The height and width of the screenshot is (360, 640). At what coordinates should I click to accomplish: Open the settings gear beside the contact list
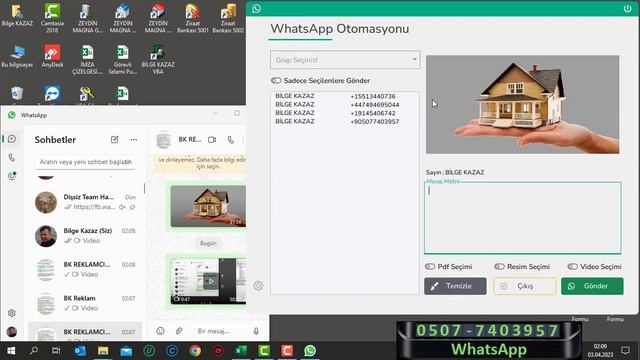[258, 286]
